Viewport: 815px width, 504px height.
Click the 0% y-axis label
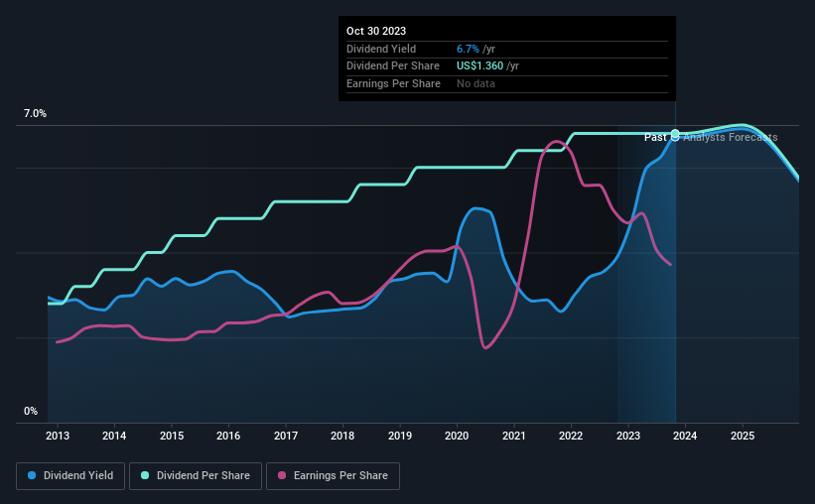click(31, 412)
